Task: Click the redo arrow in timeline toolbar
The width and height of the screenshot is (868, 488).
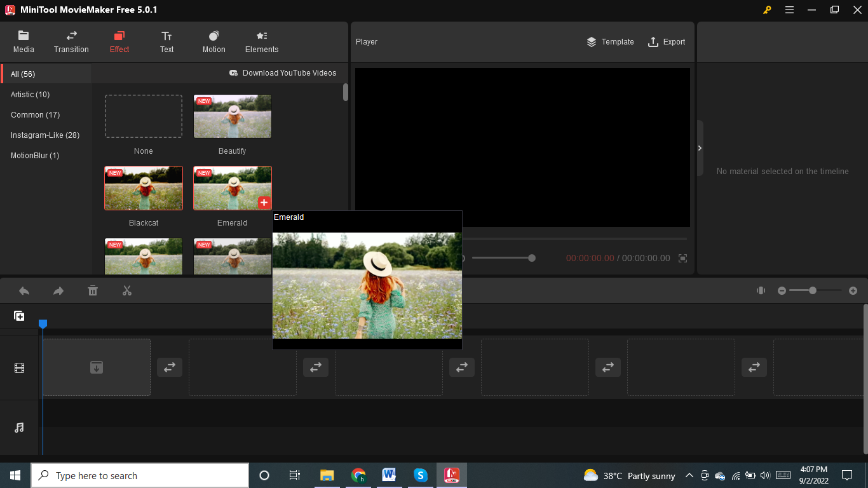Action: (58, 291)
